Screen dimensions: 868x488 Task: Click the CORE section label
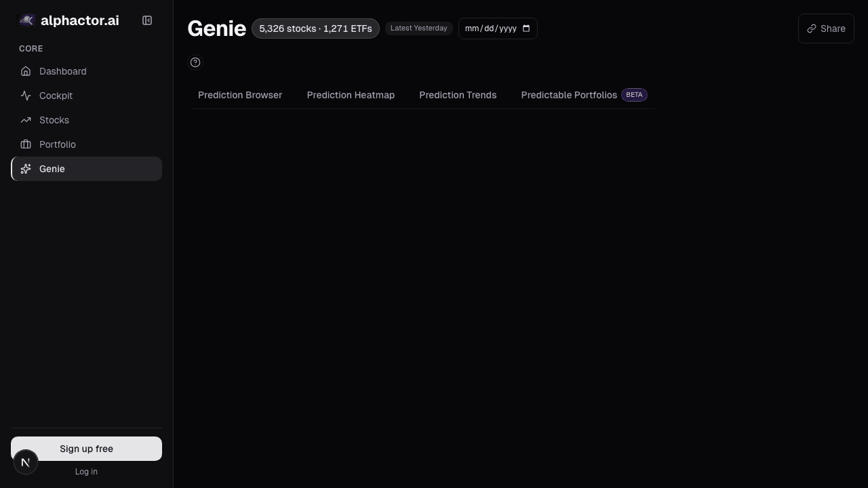click(x=31, y=49)
